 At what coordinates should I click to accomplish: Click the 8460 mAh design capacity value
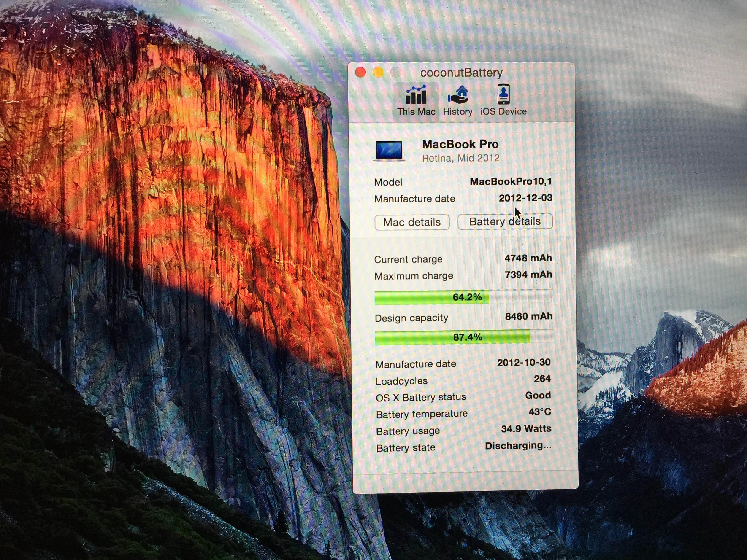point(529,316)
